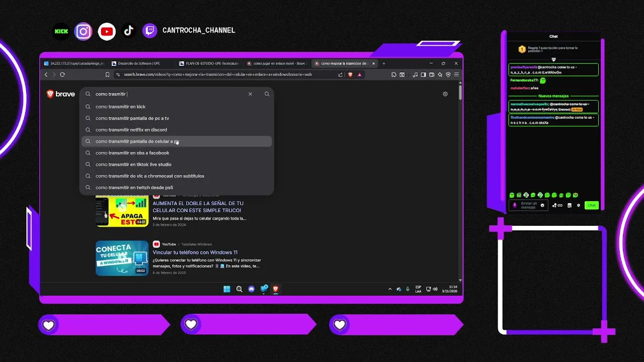Click the chat gift subscription leaderboard banner
Image resolution: width=644 pixels, height=362 pixels.
(x=553, y=49)
